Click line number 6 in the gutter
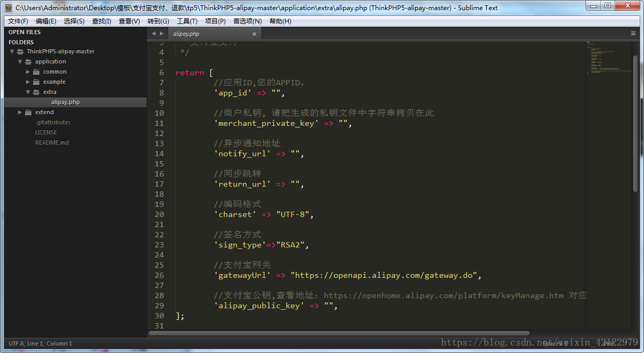Screen dimensions: 644x353 161,73
